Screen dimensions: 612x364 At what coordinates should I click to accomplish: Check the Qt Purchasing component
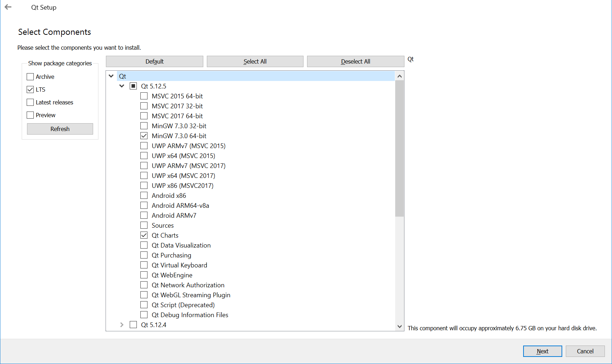pyautogui.click(x=144, y=255)
